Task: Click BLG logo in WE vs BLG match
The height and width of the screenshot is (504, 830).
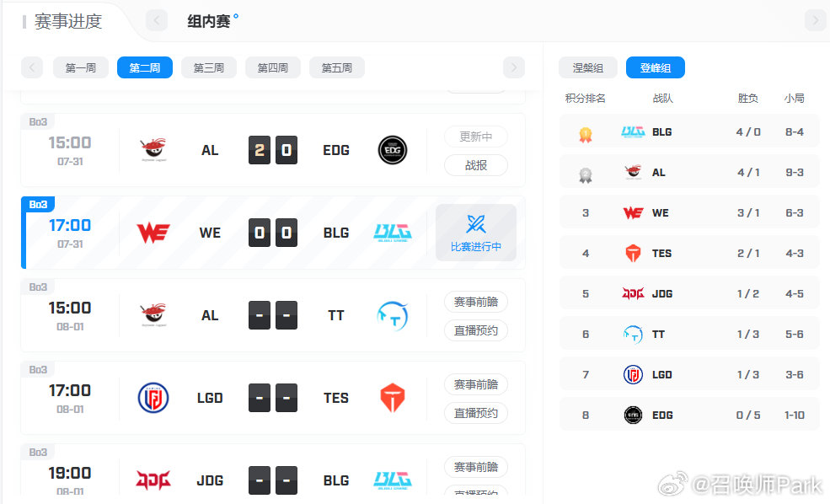Action: tap(392, 233)
